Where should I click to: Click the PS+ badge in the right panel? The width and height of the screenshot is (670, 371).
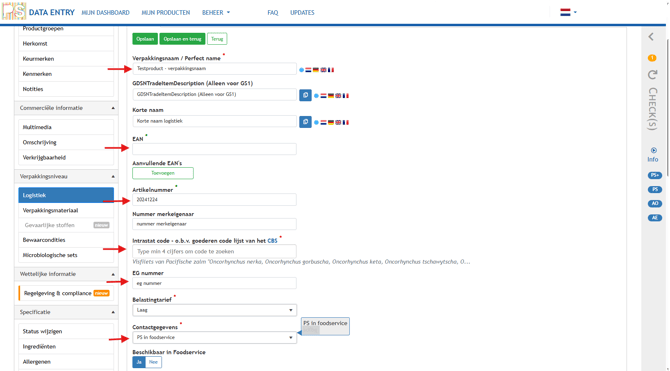pyautogui.click(x=655, y=175)
